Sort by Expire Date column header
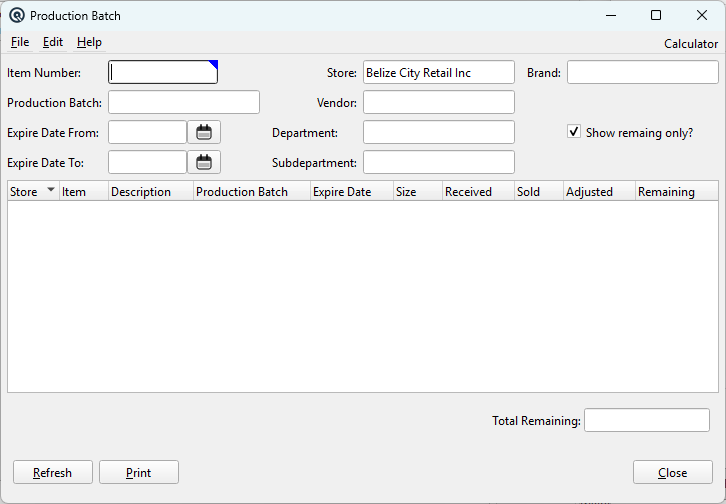The width and height of the screenshot is (726, 504). coord(352,192)
